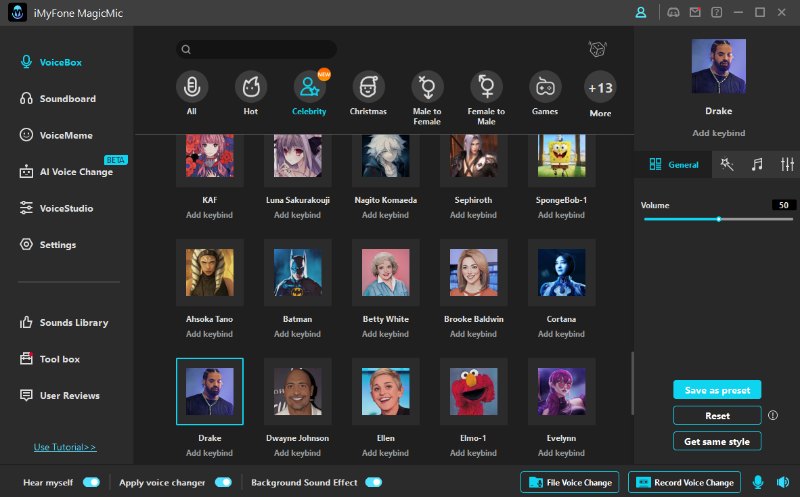The image size is (800, 497).
Task: Open Tool box in sidebar
Action: tap(50, 359)
